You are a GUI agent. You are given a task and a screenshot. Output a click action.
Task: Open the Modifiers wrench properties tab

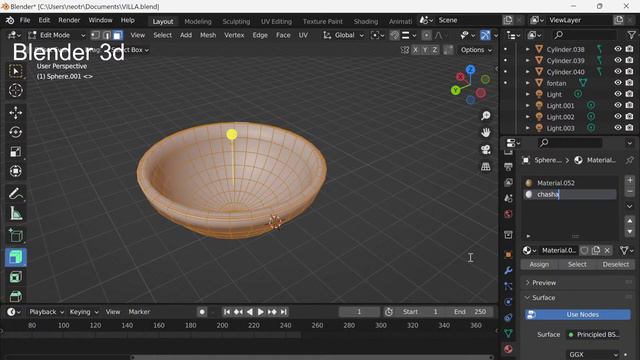pyautogui.click(x=508, y=270)
